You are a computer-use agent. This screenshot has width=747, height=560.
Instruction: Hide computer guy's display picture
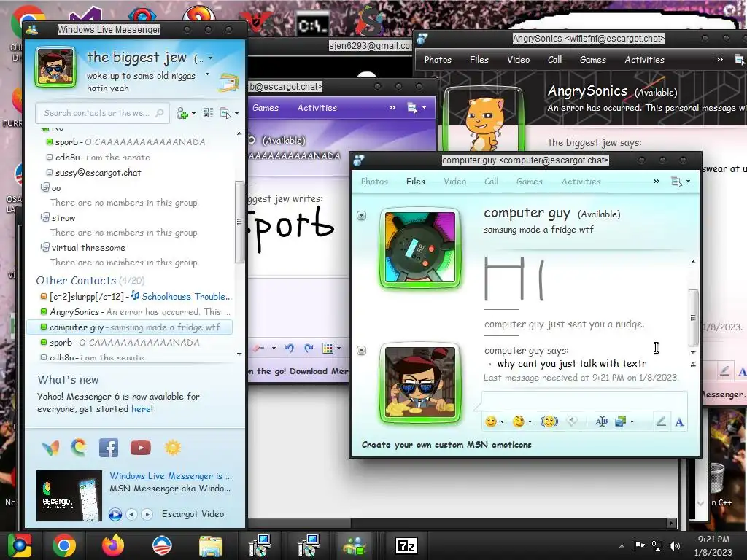pyautogui.click(x=362, y=216)
